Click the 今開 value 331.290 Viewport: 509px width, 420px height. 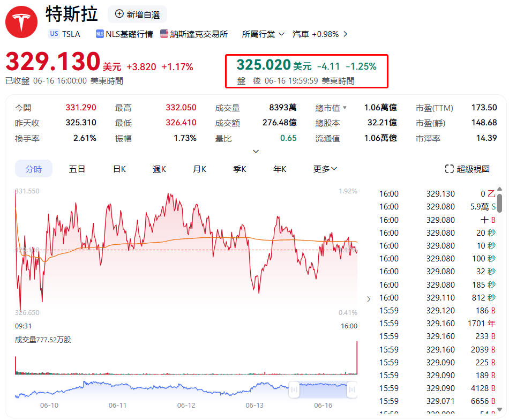(81, 108)
